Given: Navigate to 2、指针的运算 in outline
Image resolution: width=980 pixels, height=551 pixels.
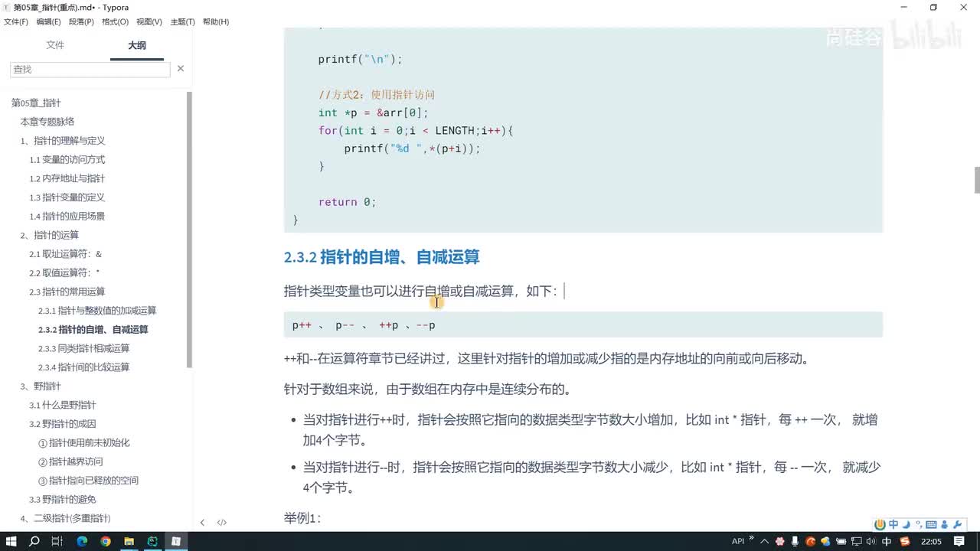Looking at the screenshot, I should tap(50, 235).
